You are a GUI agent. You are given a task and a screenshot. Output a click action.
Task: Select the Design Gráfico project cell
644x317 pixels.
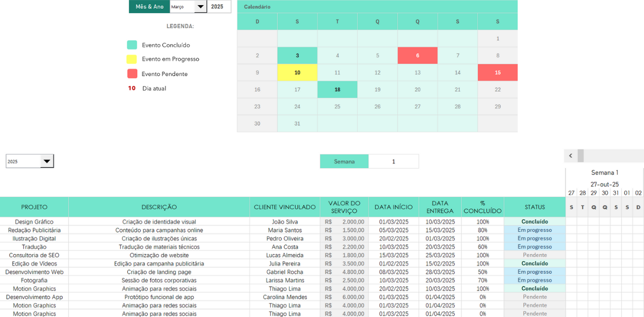coord(34,222)
